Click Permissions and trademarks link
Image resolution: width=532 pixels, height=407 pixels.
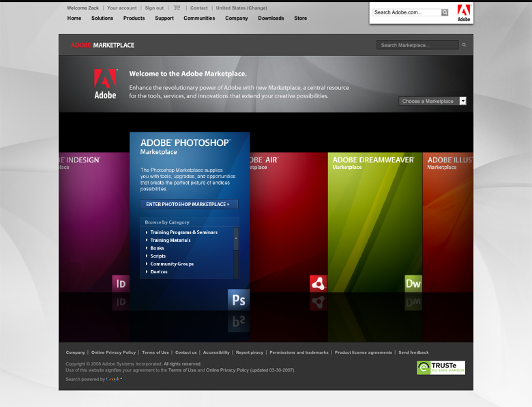pyautogui.click(x=299, y=352)
